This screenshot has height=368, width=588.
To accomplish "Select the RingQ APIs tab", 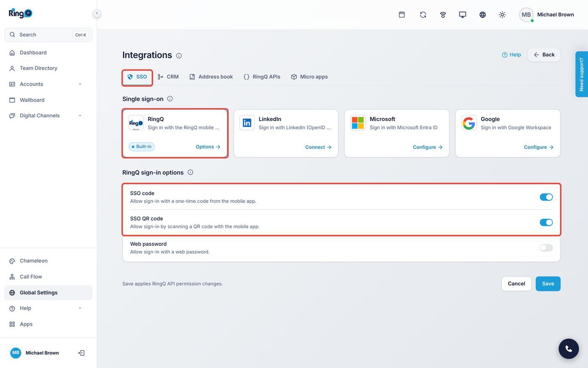I will tap(262, 77).
